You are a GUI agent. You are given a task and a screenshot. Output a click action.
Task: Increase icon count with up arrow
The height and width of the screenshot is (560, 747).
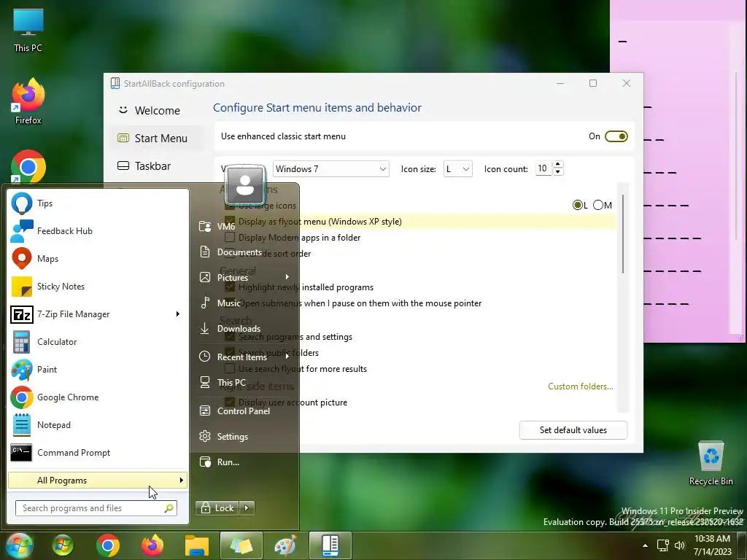(x=558, y=165)
